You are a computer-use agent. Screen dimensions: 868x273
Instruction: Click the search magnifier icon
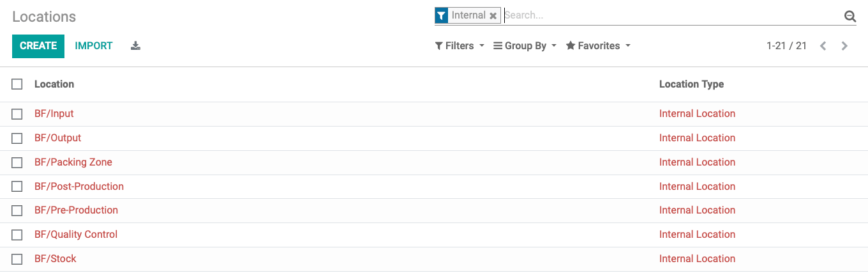click(849, 17)
